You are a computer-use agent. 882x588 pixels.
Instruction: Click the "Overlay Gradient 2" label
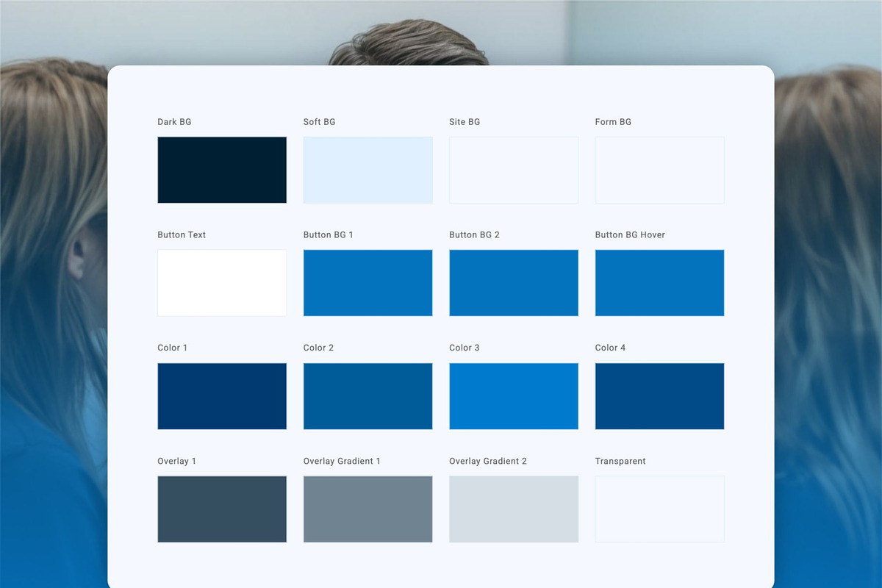pyautogui.click(x=488, y=462)
